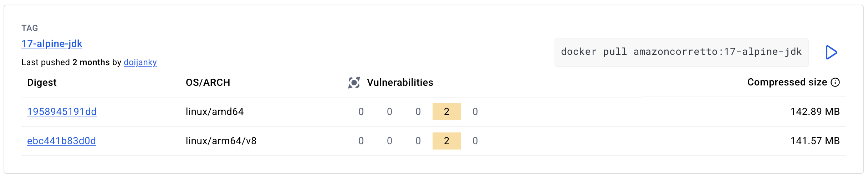Image resolution: width=868 pixels, height=178 pixels.
Task: Click the Run in Docker Desktop play icon
Action: 831,52
